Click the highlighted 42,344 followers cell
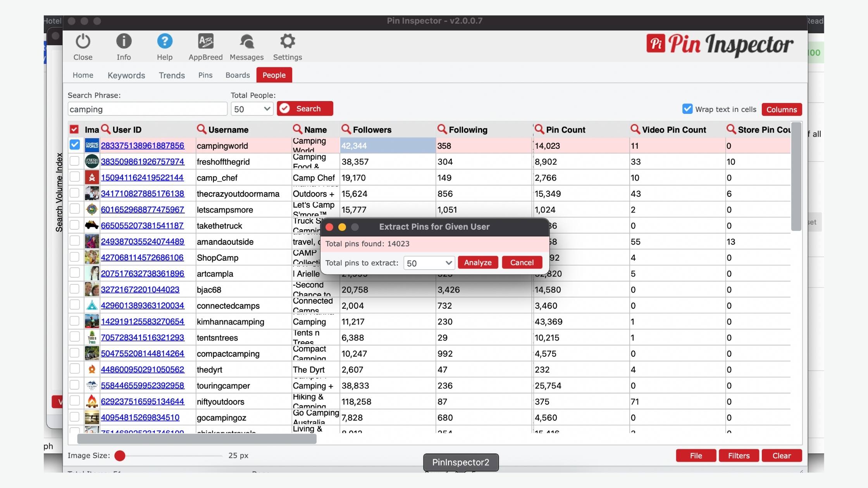This screenshot has height=488, width=868. [388, 146]
